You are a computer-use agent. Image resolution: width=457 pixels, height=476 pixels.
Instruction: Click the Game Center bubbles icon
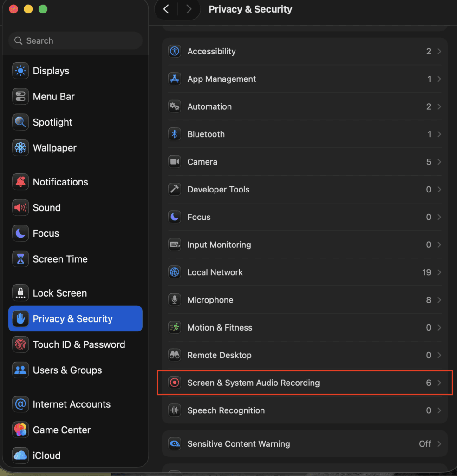pyautogui.click(x=20, y=430)
